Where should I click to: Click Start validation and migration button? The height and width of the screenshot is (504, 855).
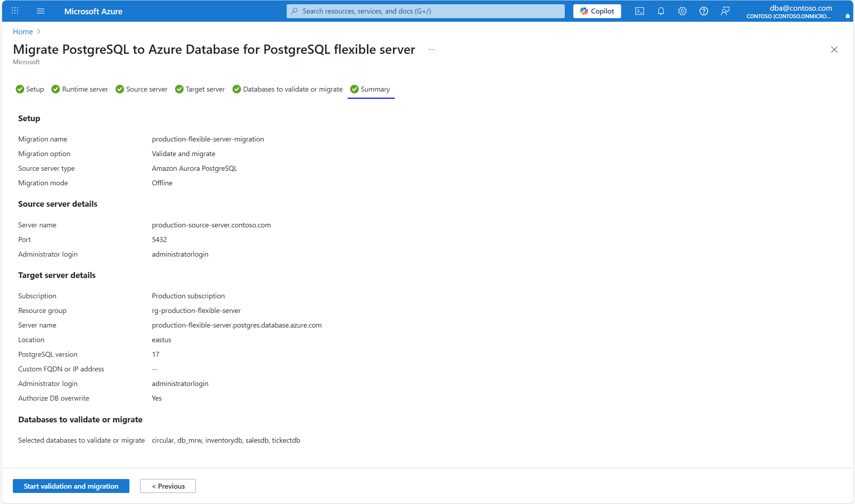tap(71, 486)
